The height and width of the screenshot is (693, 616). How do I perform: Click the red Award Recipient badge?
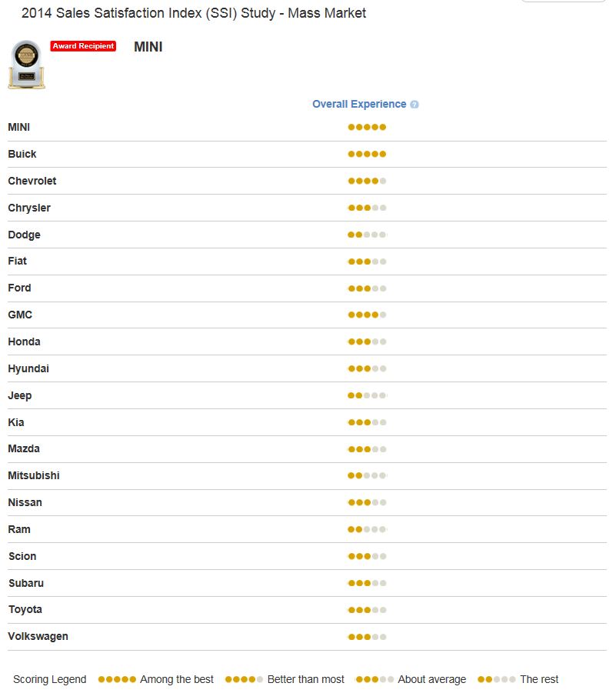[x=83, y=46]
